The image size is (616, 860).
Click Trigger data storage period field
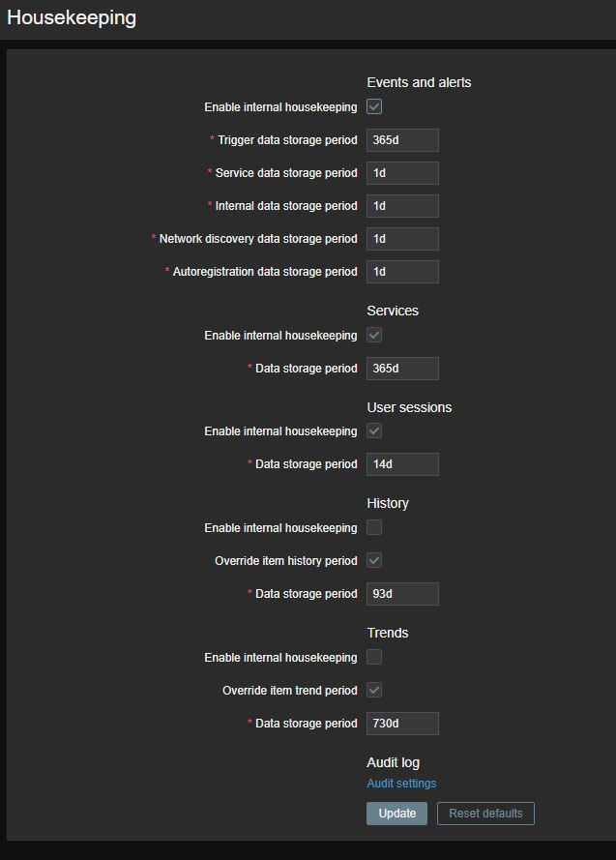point(402,140)
